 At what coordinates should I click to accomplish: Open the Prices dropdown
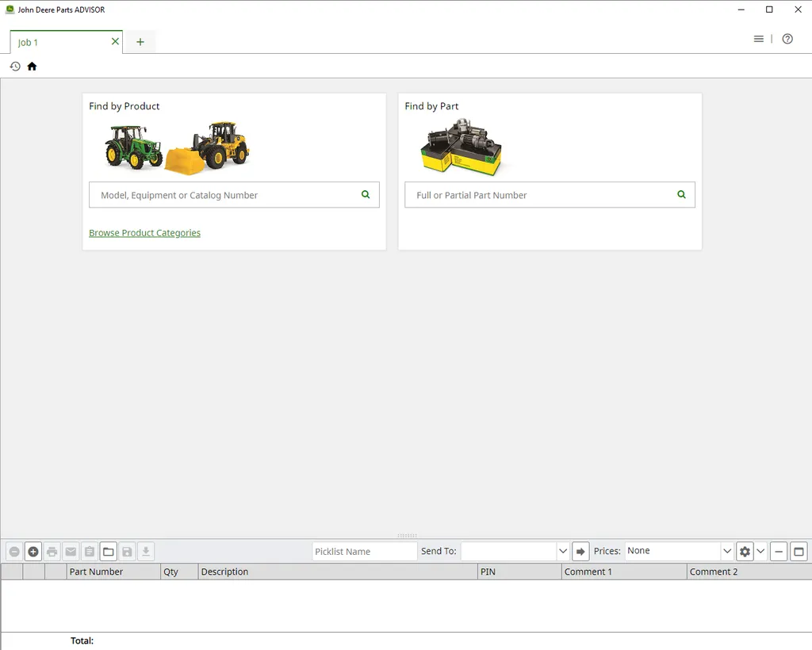coord(727,551)
